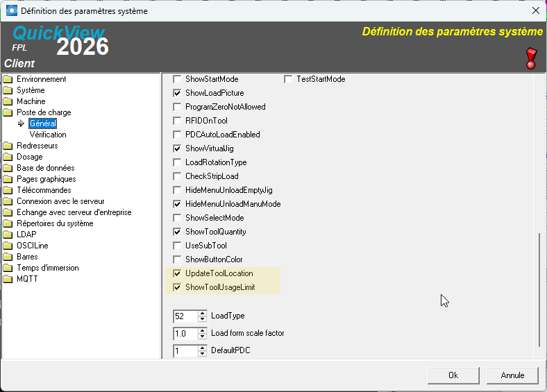The width and height of the screenshot is (547, 392).
Task: Close the Définition des paramètres système dialog
Action: 536,11
